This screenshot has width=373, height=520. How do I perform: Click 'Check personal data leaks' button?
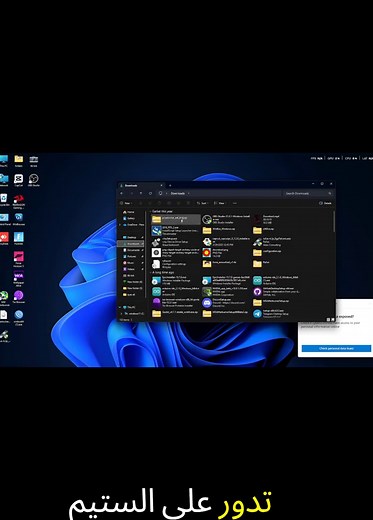click(x=336, y=348)
